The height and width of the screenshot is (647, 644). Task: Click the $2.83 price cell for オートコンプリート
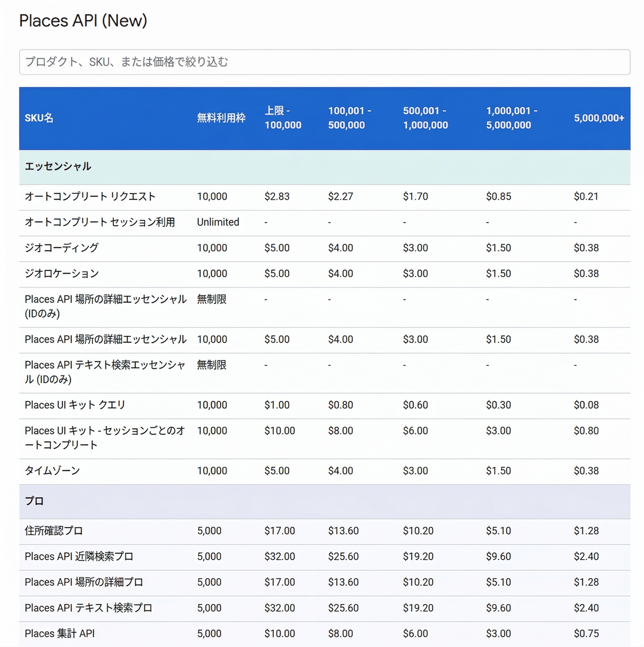point(277,196)
